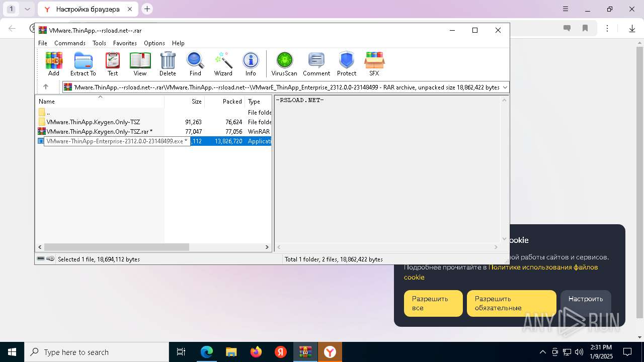The height and width of the screenshot is (362, 644).
Task: Expand the archive path dropdown
Action: (505, 87)
